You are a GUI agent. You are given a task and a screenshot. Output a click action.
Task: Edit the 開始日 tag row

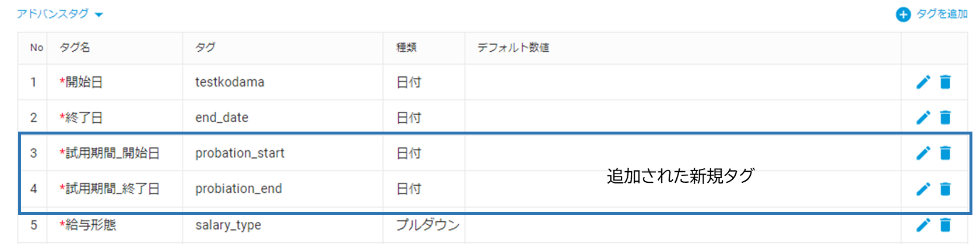click(x=923, y=82)
